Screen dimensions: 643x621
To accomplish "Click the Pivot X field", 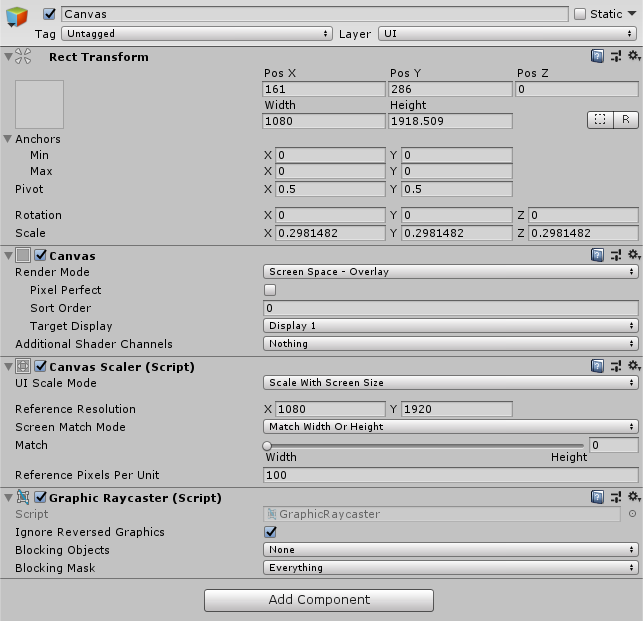I will [x=330, y=189].
